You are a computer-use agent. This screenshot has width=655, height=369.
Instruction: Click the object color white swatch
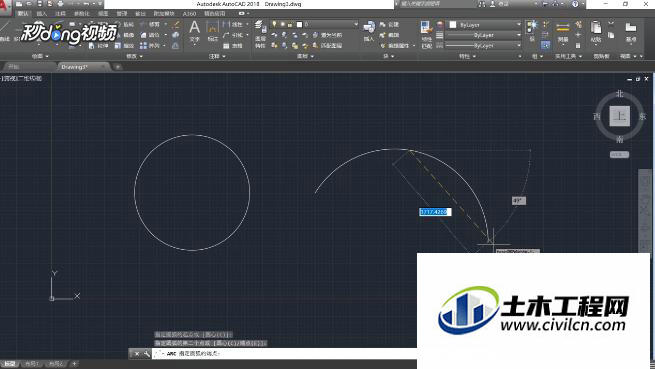point(453,25)
